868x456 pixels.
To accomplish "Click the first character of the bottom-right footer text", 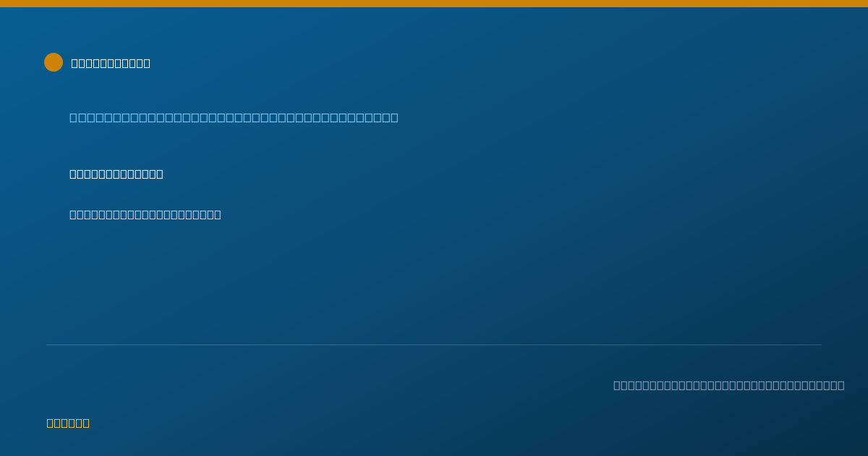I will (x=617, y=385).
